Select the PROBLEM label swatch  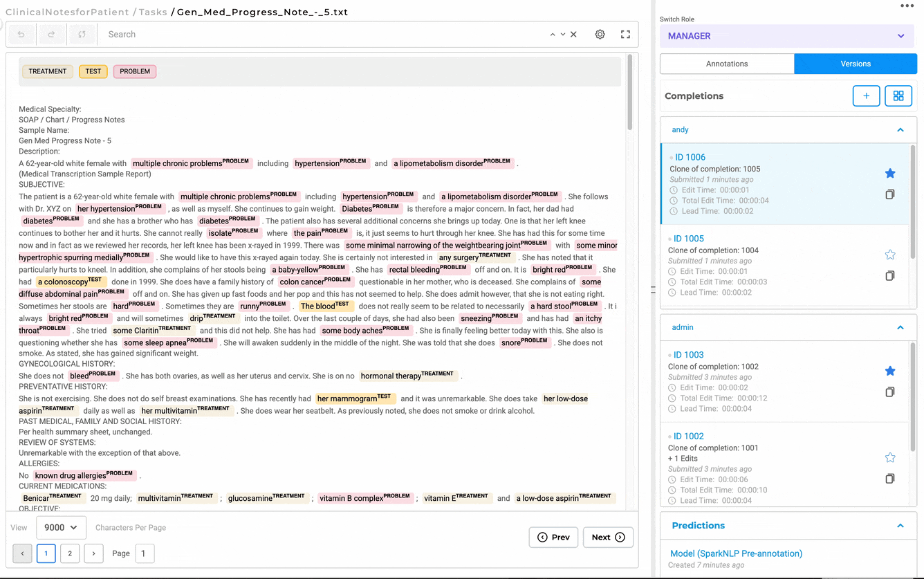point(135,71)
